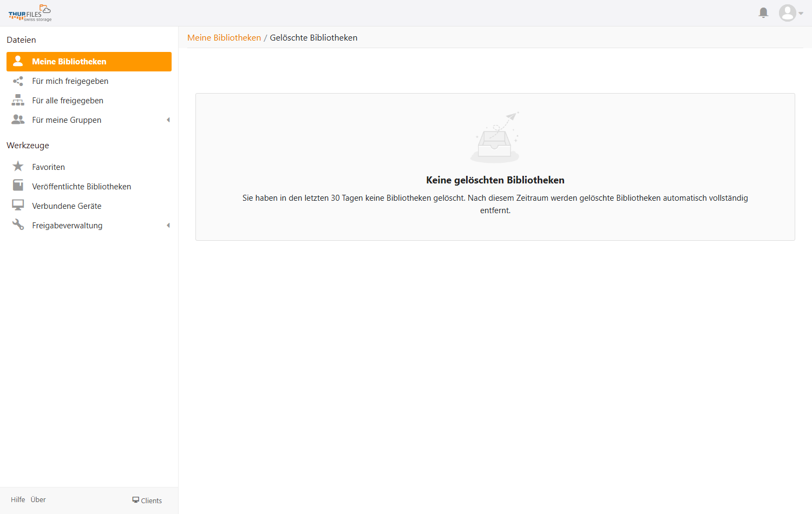This screenshot has width=812, height=514.
Task: Click the Veröffentlichte Bibliotheken book icon
Action: pos(18,186)
